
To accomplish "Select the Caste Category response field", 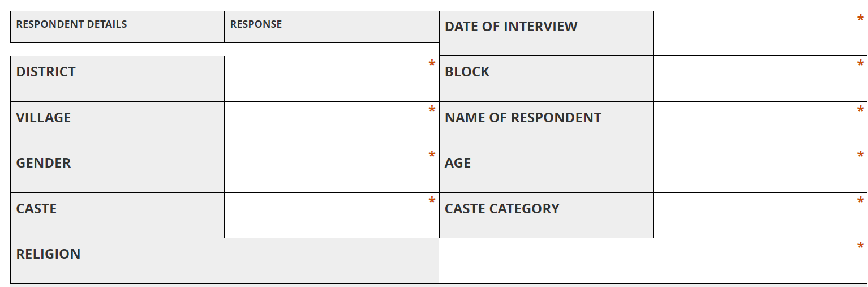I will click(x=759, y=216).
